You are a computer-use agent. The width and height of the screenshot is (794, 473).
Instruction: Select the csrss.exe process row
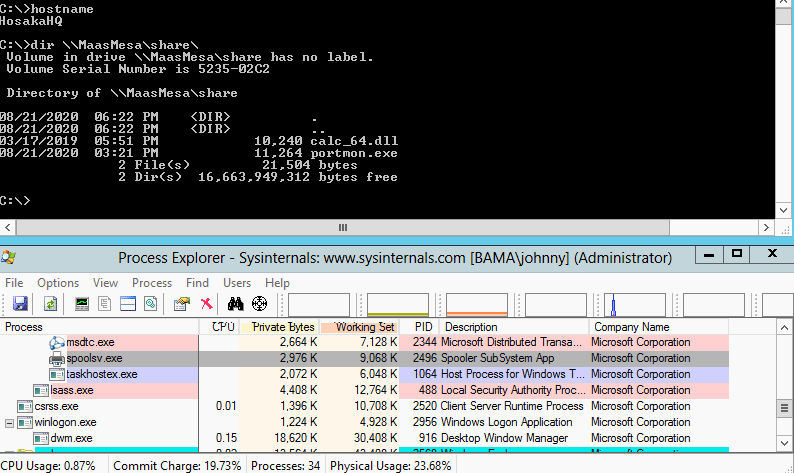pyautogui.click(x=365, y=406)
